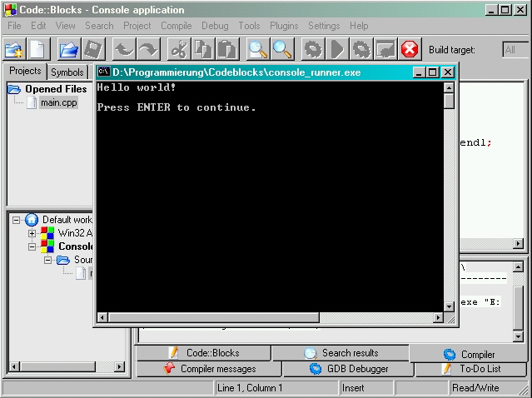Switch to the Projects tab

tap(25, 71)
